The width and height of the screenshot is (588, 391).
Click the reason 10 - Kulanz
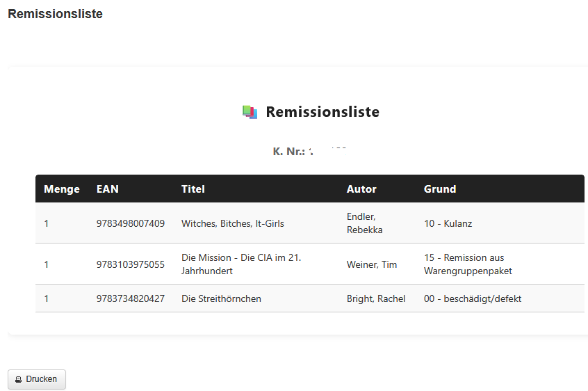pos(448,223)
